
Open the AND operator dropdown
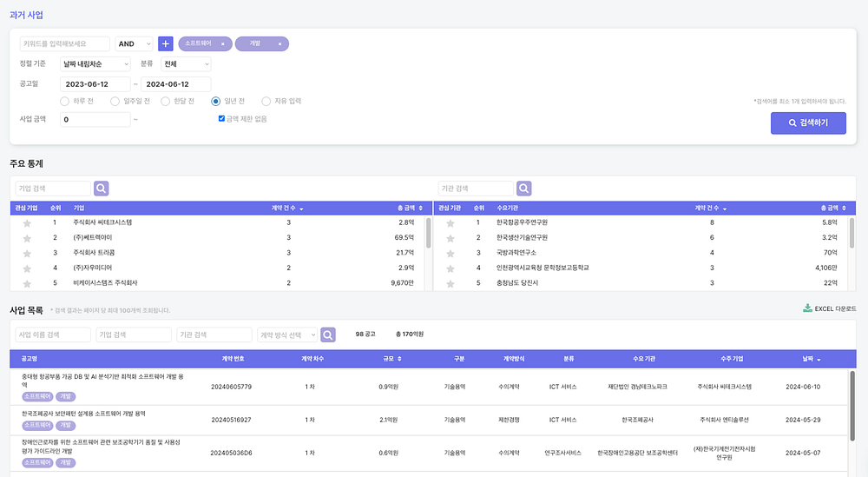click(134, 43)
